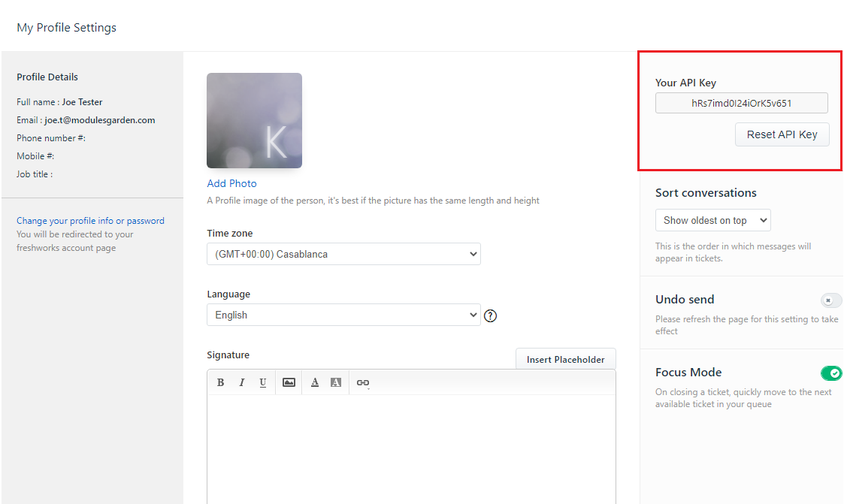This screenshot has height=504, width=844.
Task: Open Change your profile info or password link
Action: tap(90, 221)
